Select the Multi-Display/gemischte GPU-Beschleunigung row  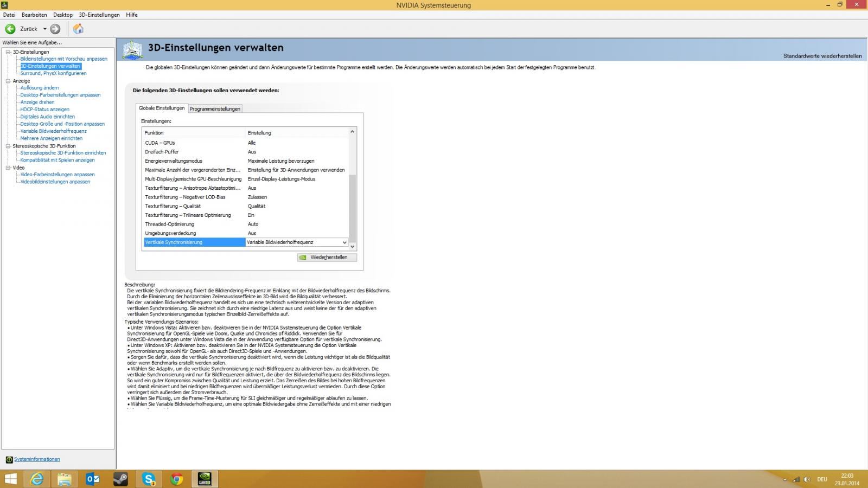[x=246, y=179]
